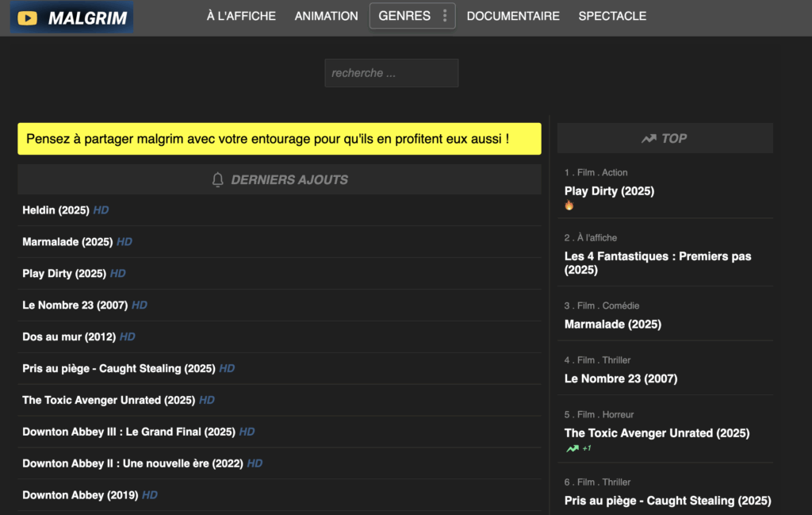
Task: Click the Malgrim yellow play logo icon
Action: [x=29, y=17]
